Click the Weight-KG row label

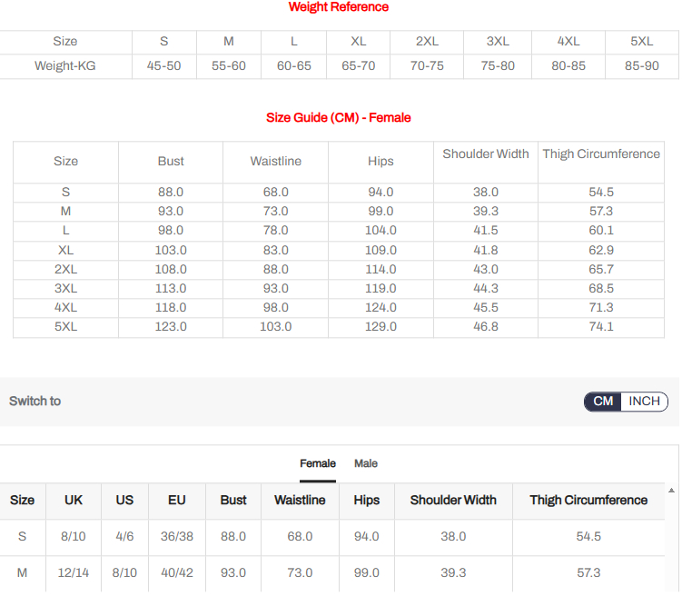[65, 66]
